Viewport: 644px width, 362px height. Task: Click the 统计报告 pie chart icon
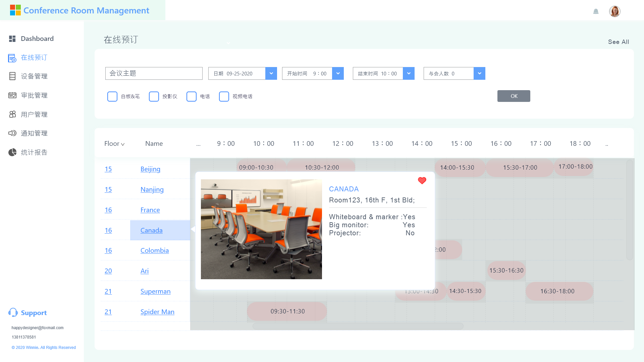point(12,153)
